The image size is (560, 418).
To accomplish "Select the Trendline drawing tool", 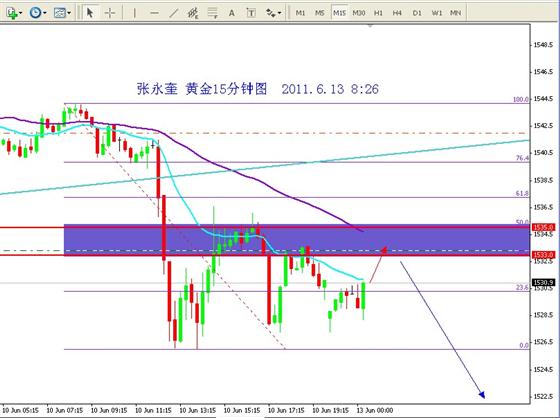I will coord(174,13).
